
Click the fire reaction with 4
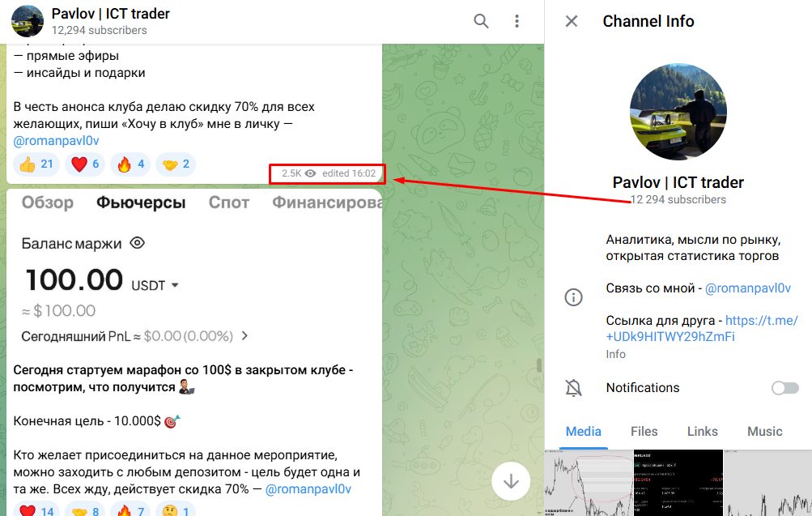click(131, 164)
